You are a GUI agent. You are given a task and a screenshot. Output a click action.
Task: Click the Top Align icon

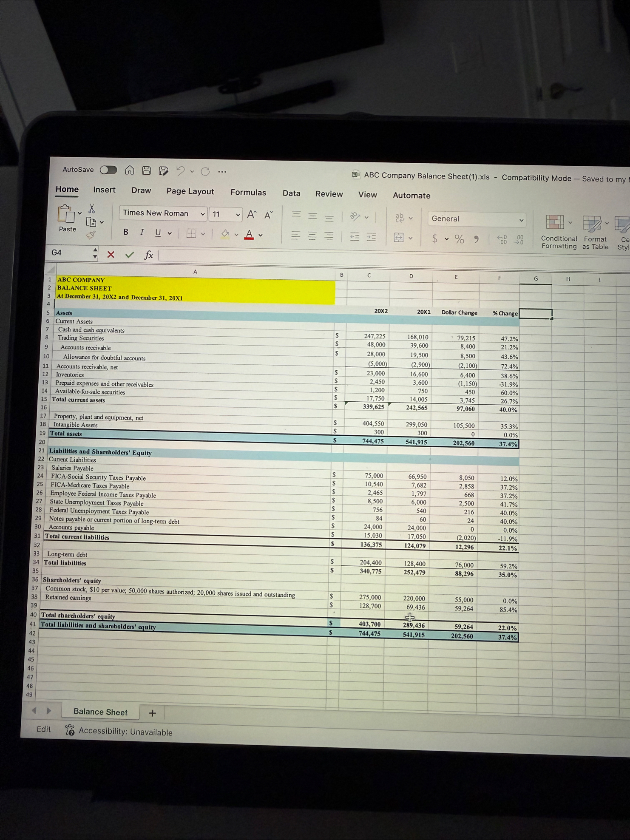coord(296,216)
